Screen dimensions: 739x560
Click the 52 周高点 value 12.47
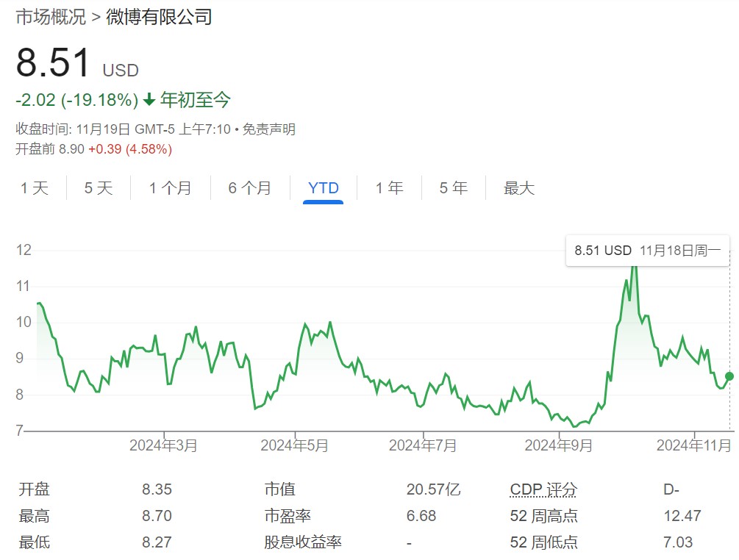(x=682, y=516)
